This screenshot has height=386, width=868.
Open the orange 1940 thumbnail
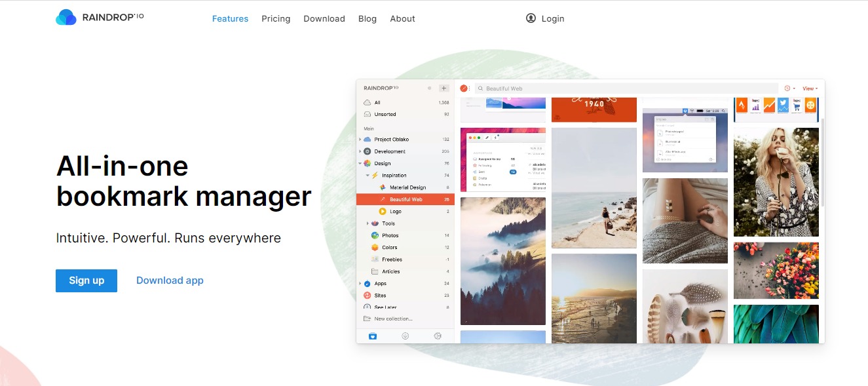point(594,109)
